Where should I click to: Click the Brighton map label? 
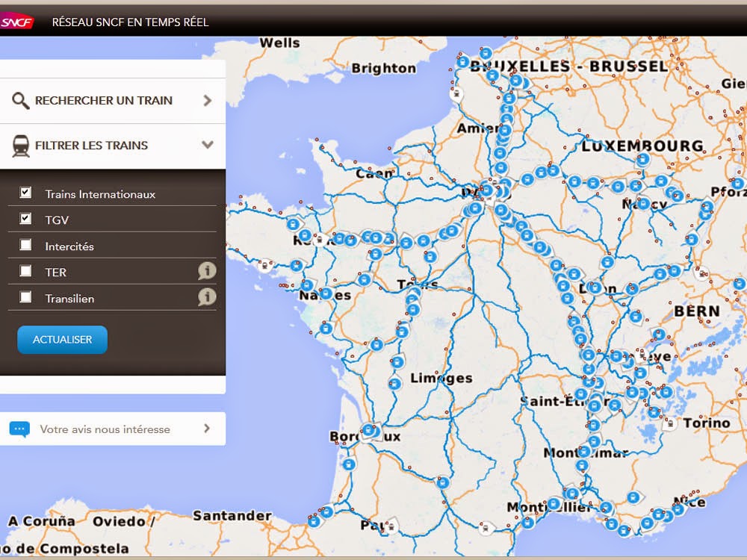tap(383, 69)
